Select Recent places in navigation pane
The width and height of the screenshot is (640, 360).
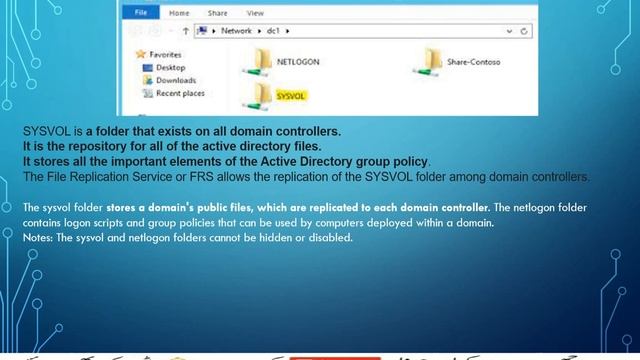[x=180, y=93]
